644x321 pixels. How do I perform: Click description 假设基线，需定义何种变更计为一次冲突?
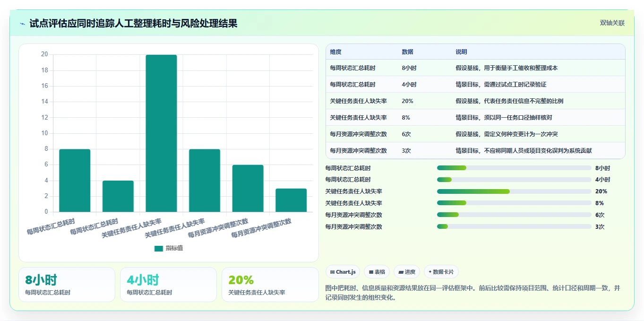507,134
